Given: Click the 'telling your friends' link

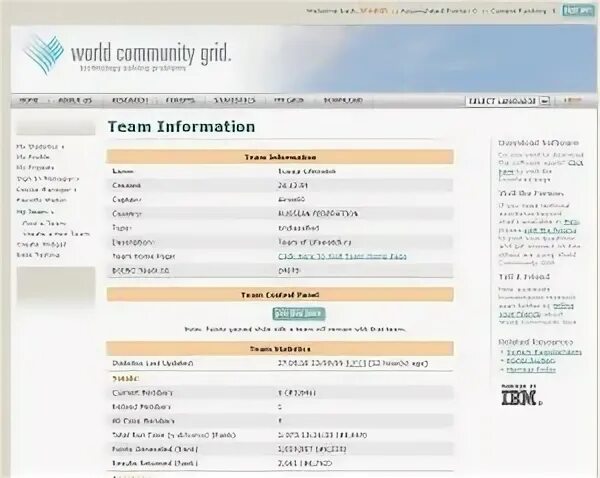Looking at the screenshot, I should pos(536,310).
